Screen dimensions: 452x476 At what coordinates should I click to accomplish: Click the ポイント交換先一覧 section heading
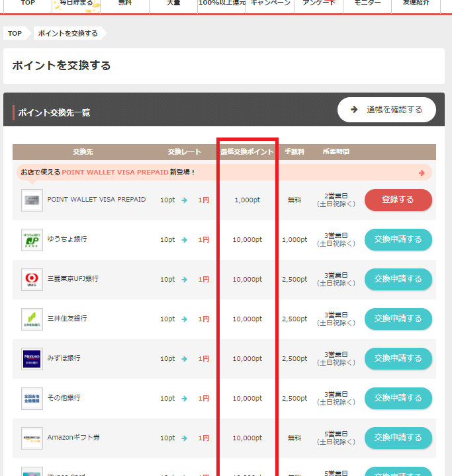[54, 112]
